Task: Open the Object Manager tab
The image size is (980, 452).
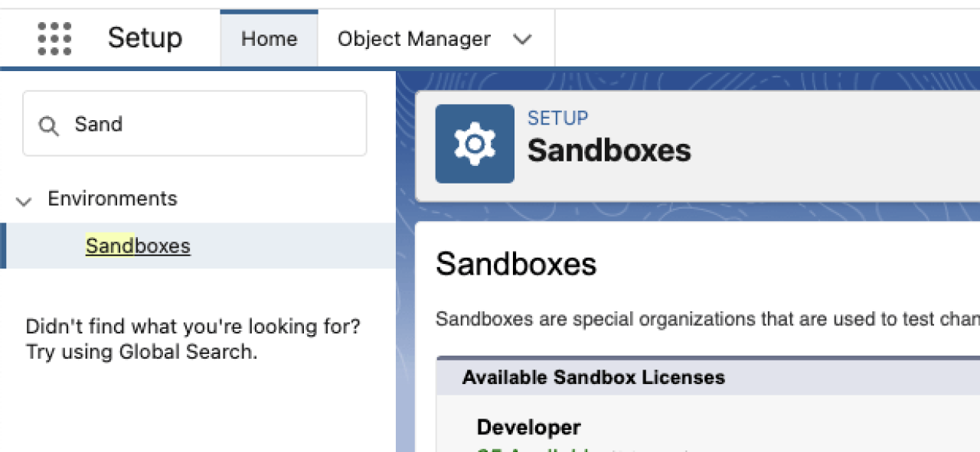Action: click(x=413, y=39)
